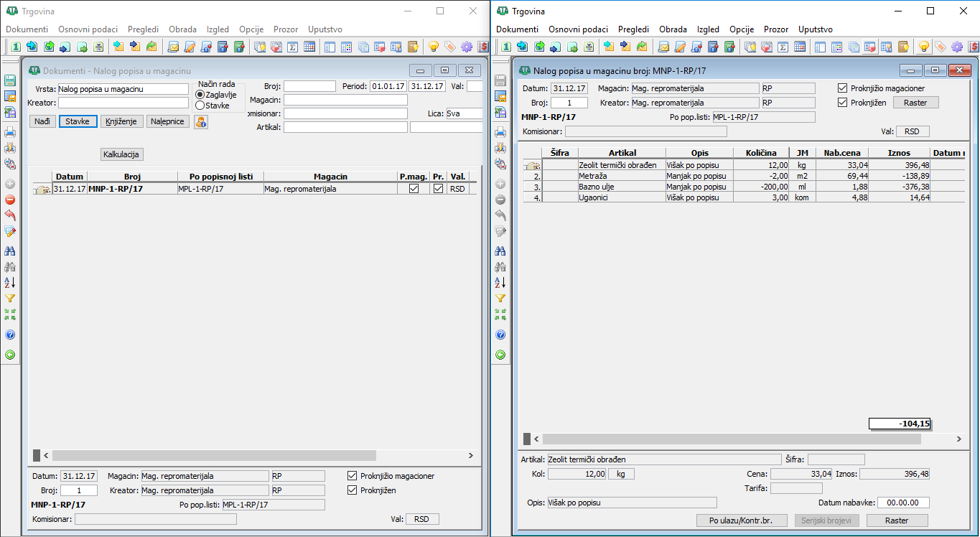
Task: Click the blue help question mark beside item grid
Action: click(x=500, y=335)
